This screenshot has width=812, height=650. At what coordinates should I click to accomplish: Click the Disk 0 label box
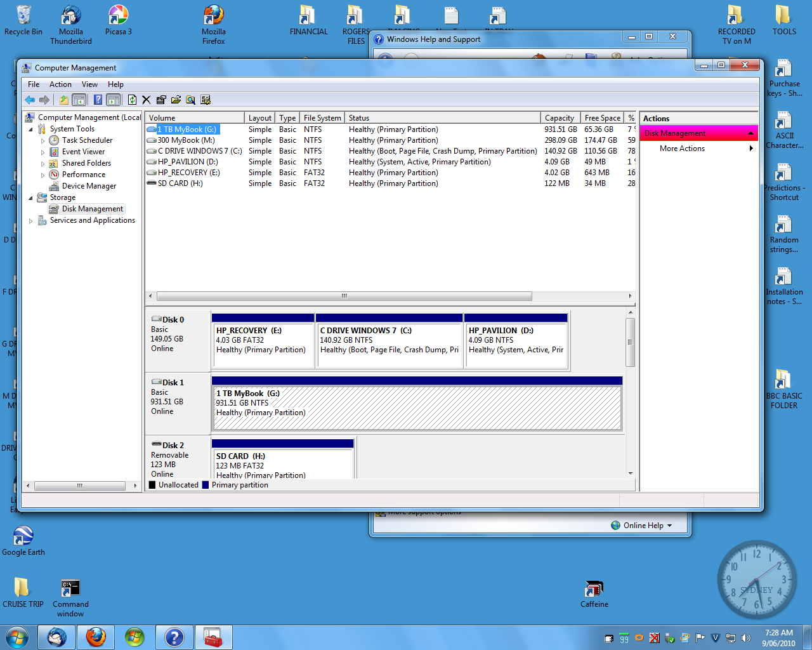tap(178, 340)
